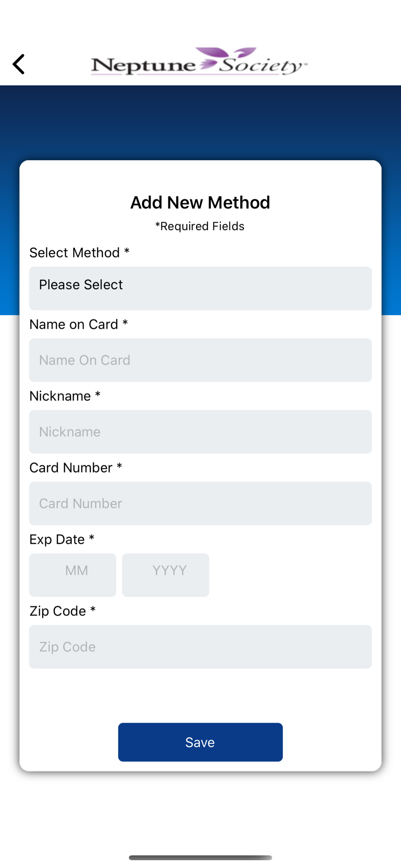Tap the Zip Code label
401x868 pixels.
(x=62, y=611)
